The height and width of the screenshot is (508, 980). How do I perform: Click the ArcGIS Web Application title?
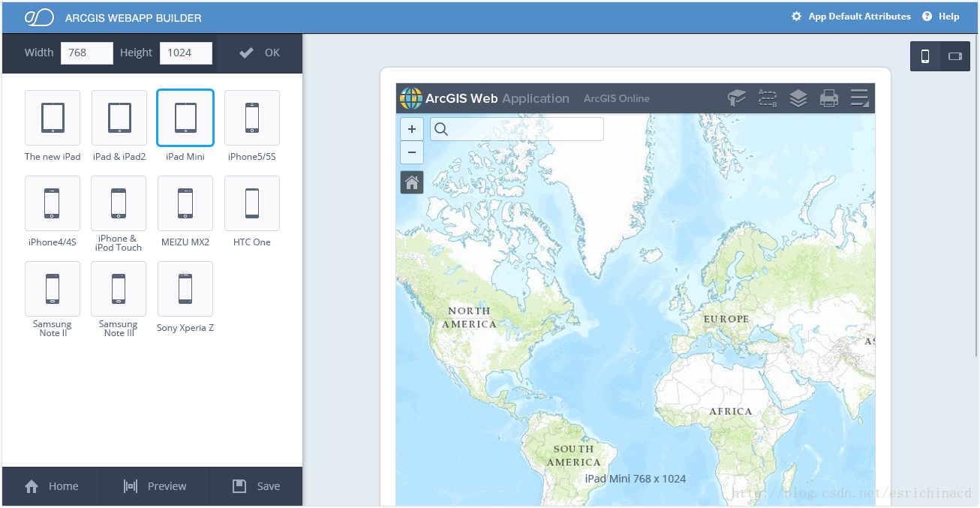(x=498, y=98)
